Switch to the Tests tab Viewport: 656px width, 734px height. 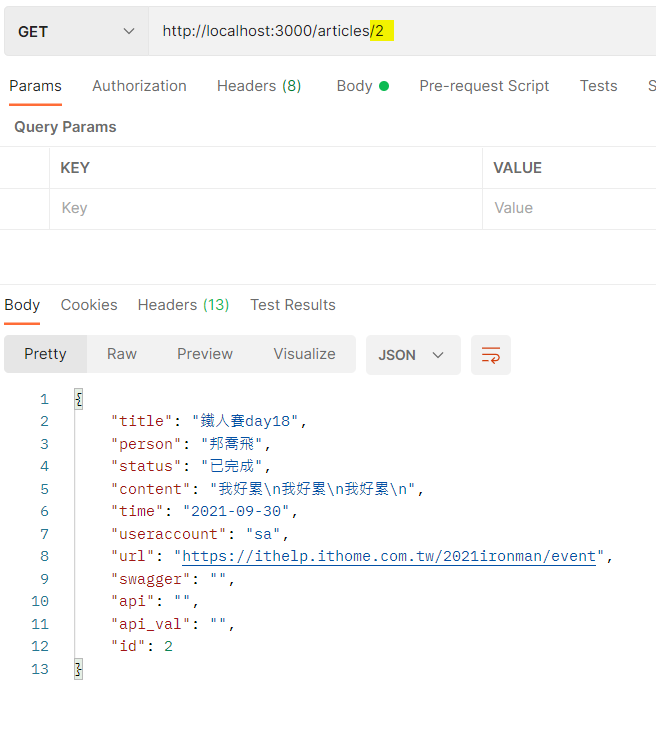point(598,86)
